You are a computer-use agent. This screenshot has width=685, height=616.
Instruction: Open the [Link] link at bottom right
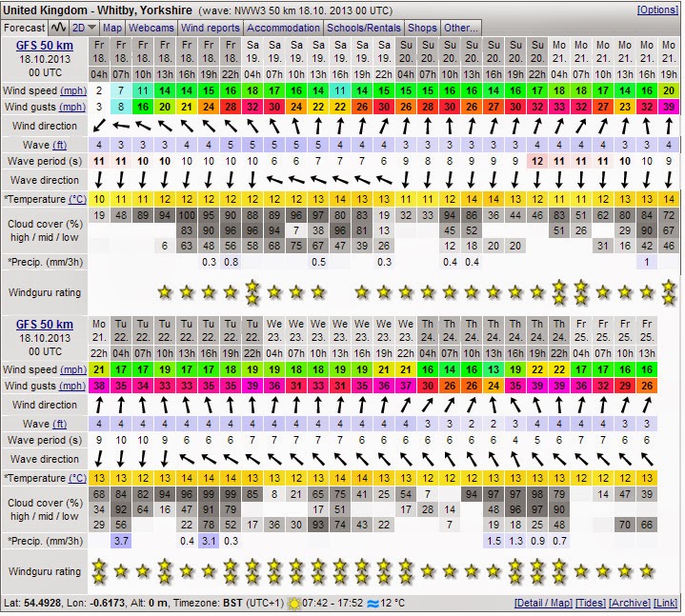point(666,603)
